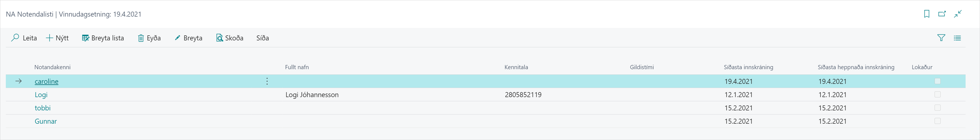Click the Breyta pencil icon

coord(177,38)
